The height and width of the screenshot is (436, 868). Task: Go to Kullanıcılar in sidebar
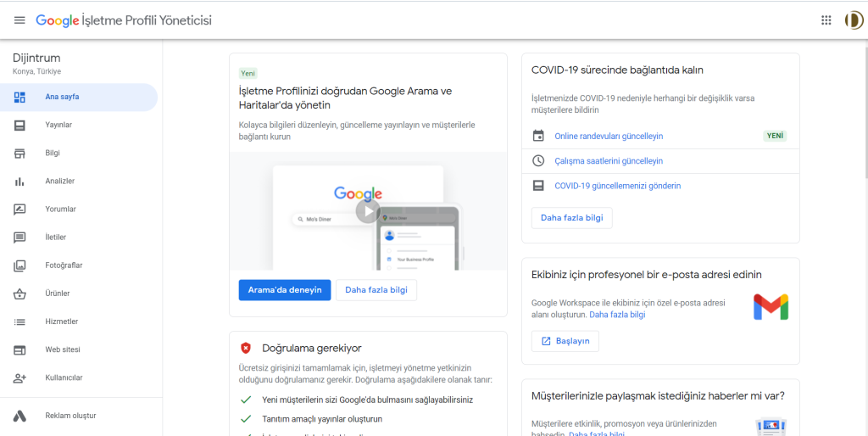click(x=81, y=378)
